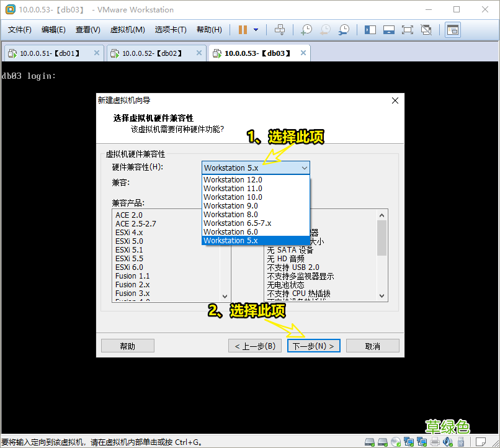
Task: Select 不支持 USB 2.0 limitation entry
Action: [x=293, y=267]
